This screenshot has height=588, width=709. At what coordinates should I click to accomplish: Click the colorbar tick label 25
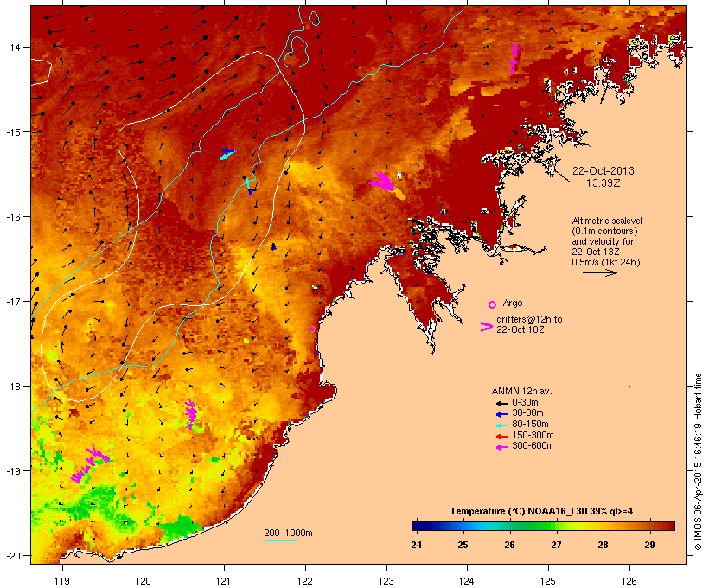pos(463,545)
